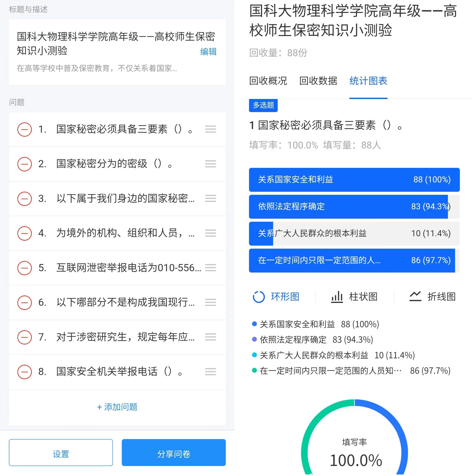Open the 回收概况 tab

[x=268, y=81]
